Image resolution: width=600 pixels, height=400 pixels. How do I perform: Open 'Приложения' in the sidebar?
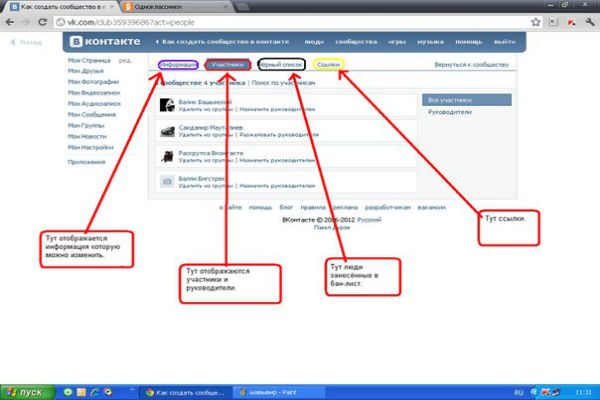coord(86,162)
